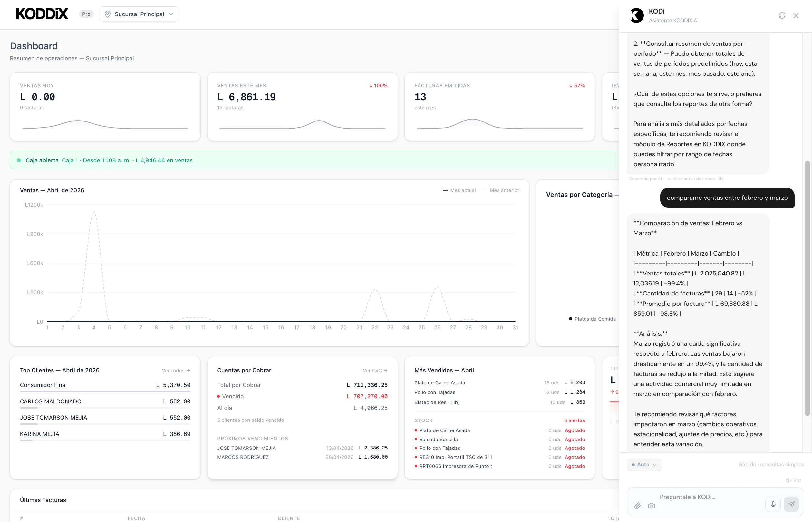Open the Ver CxC link

375,371
